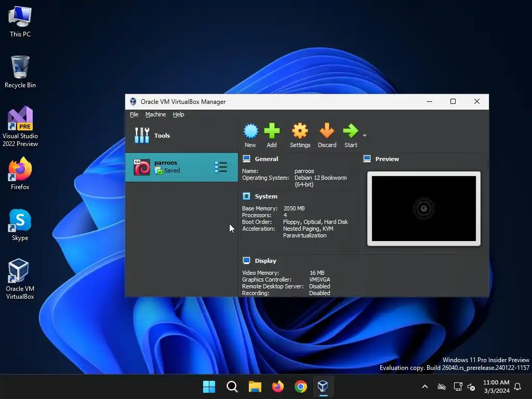Click the muted volume tray icon
Screen dimensions: 532x399
click(x=471, y=387)
